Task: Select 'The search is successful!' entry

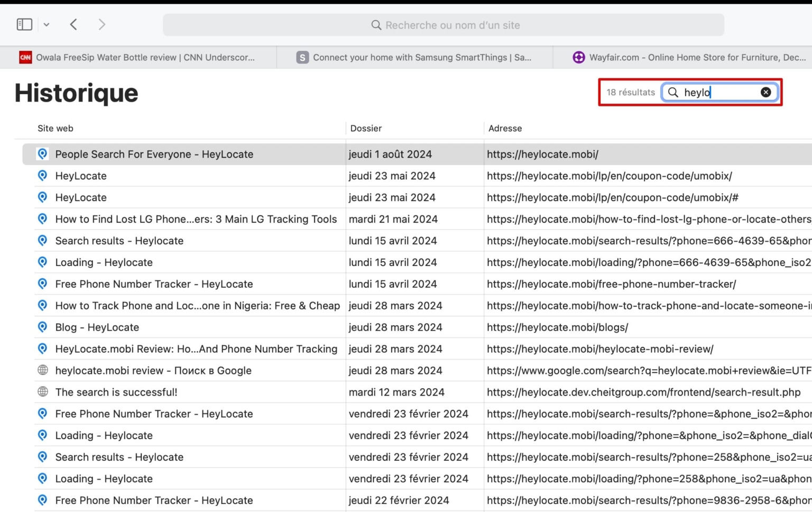Action: point(116,392)
